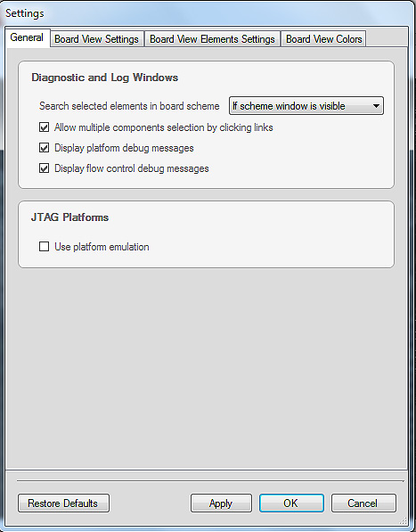
Task: Click the 'JTAG Platforms' group heading
Action: [x=69, y=217]
